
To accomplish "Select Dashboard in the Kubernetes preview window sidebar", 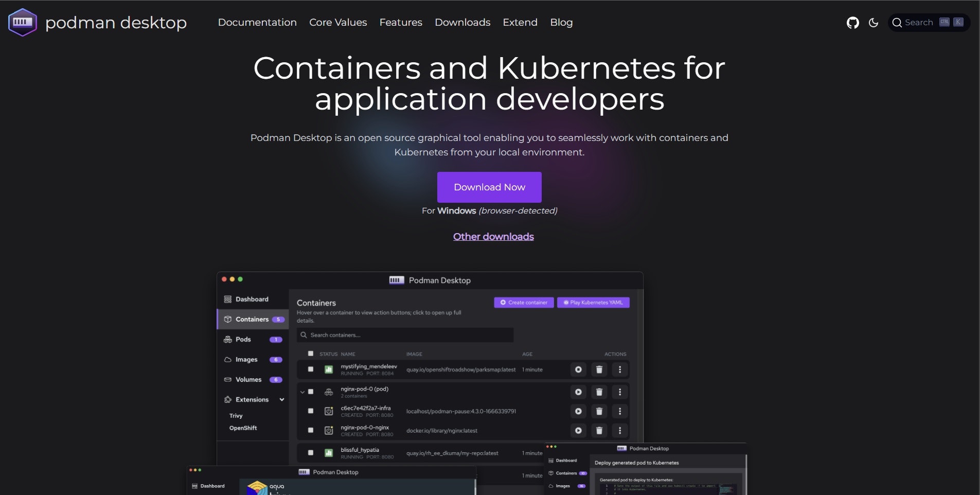I will [x=563, y=461].
